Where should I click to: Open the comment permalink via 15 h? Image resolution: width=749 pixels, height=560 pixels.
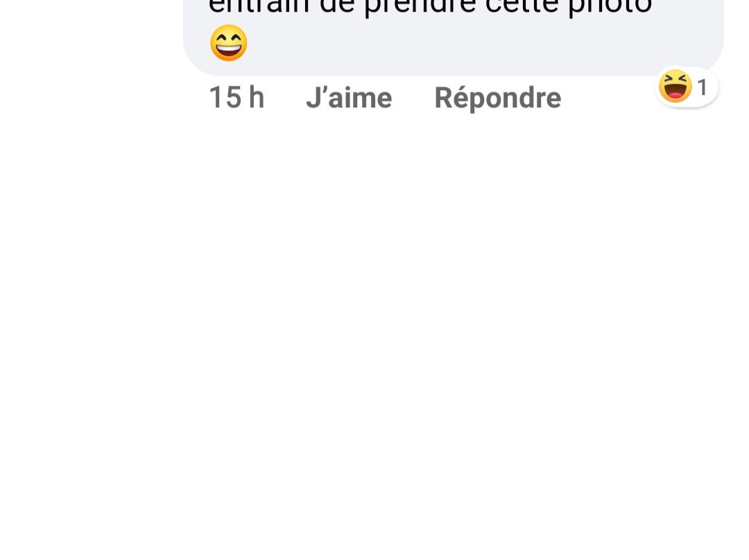pos(236,98)
